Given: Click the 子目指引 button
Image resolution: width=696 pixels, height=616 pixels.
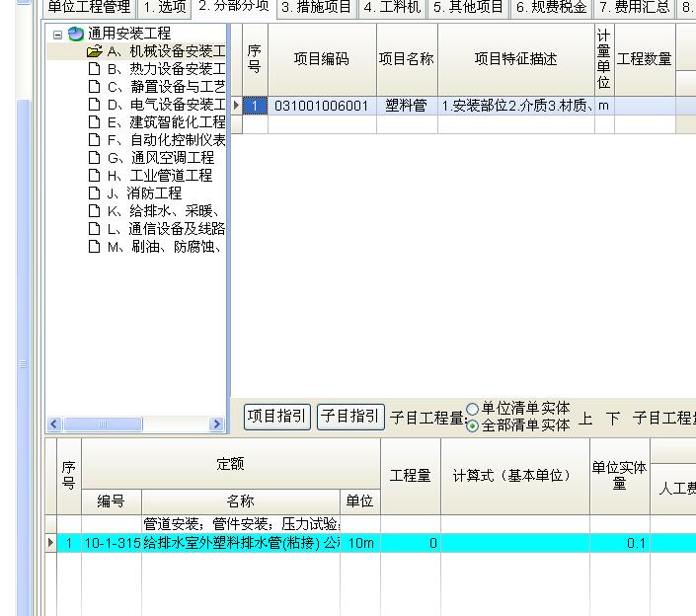Looking at the screenshot, I should click(x=350, y=417).
